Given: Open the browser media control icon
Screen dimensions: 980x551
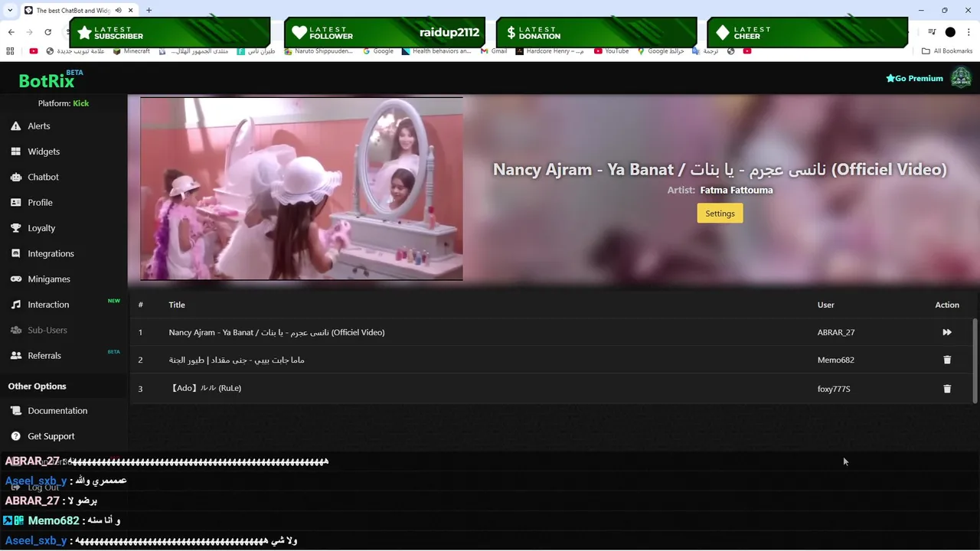Looking at the screenshot, I should (932, 32).
